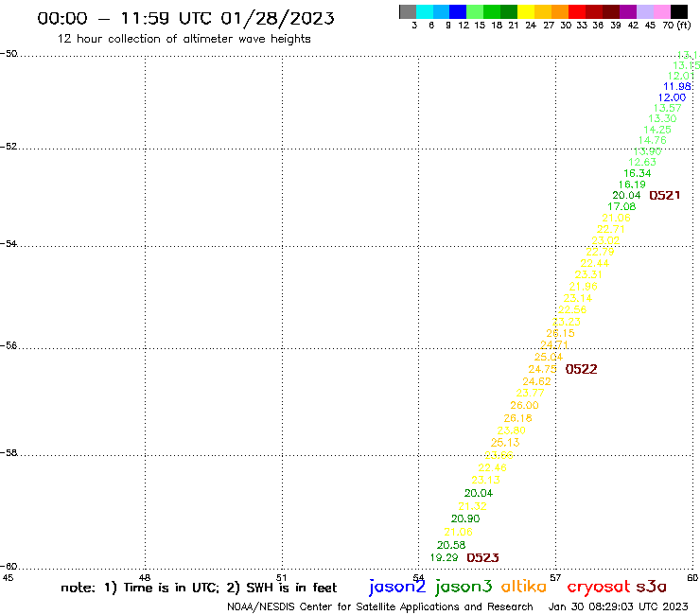Click the wave height value 24.71
700x615 pixels.
click(x=554, y=344)
